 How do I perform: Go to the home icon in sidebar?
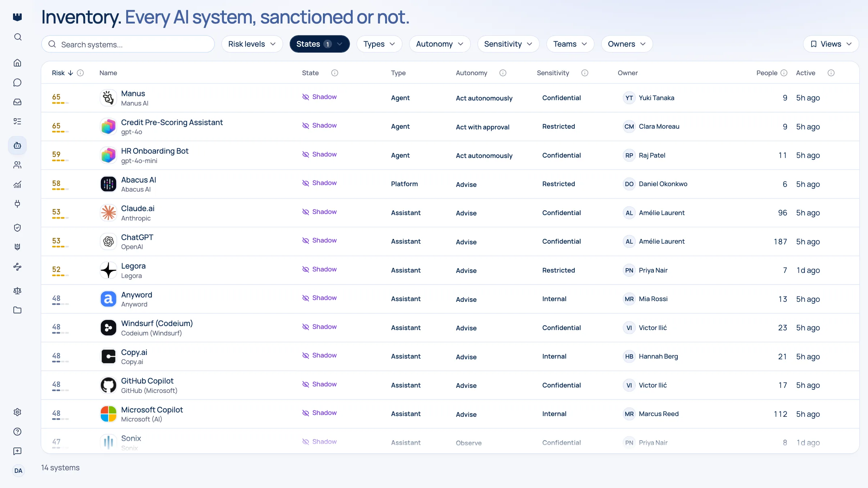click(17, 63)
